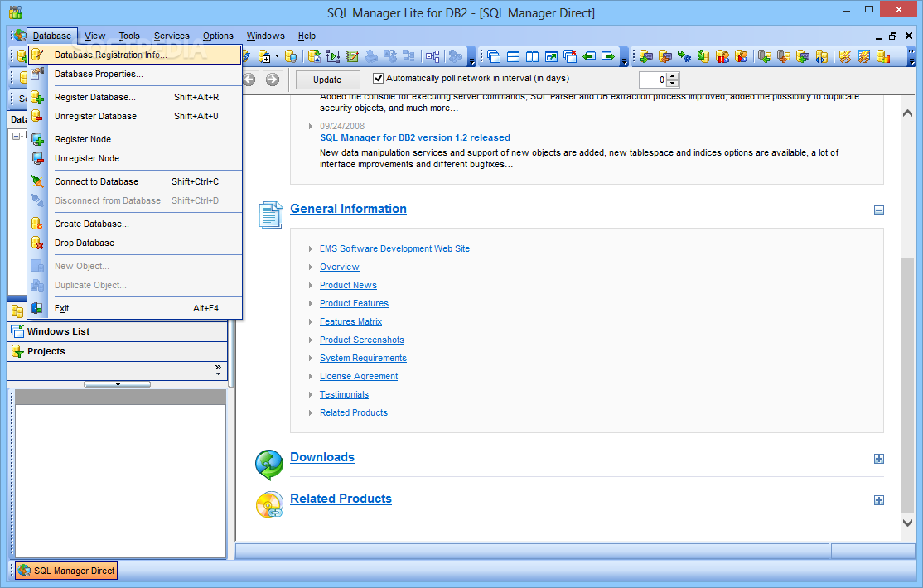Increase poll interval days with up spinner
Screen dimensions: 923x588
(673, 76)
